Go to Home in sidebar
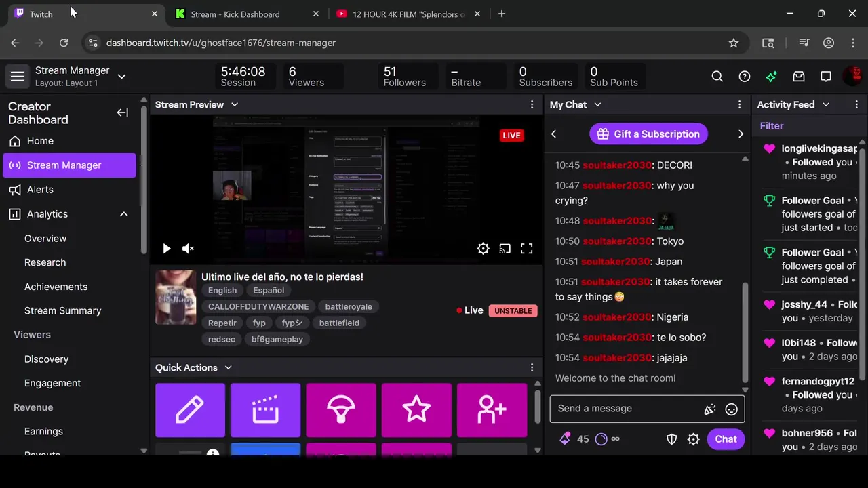This screenshot has height=488, width=868. [69, 141]
